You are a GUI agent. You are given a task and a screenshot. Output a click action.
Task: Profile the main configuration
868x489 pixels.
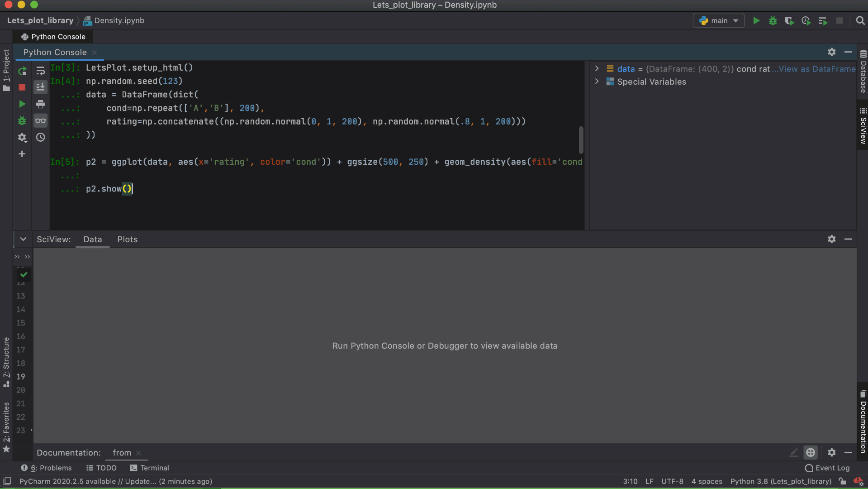coord(806,21)
